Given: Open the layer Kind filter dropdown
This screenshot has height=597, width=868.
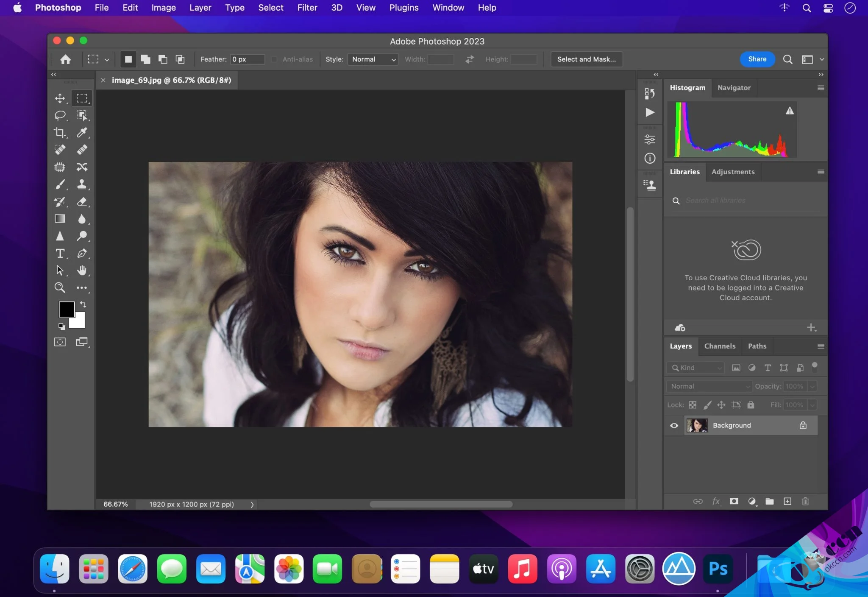Looking at the screenshot, I should click(696, 368).
